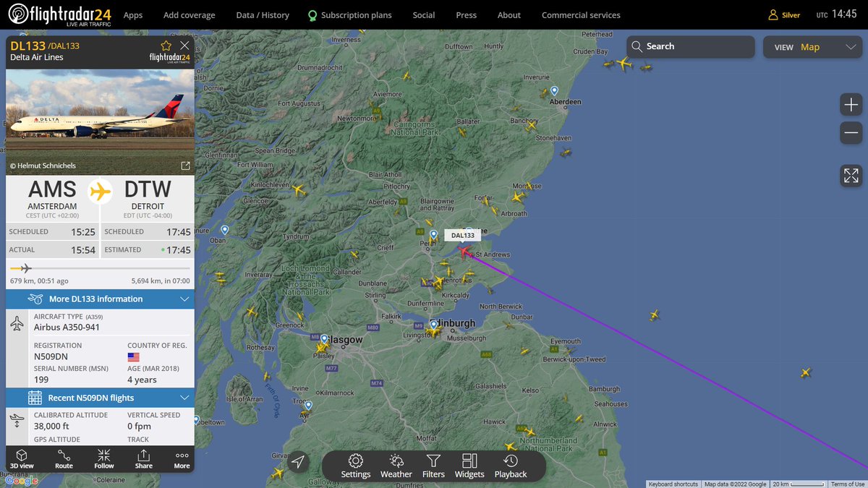868x488 pixels.
Task: Open the Social menu
Action: pyautogui.click(x=424, y=15)
